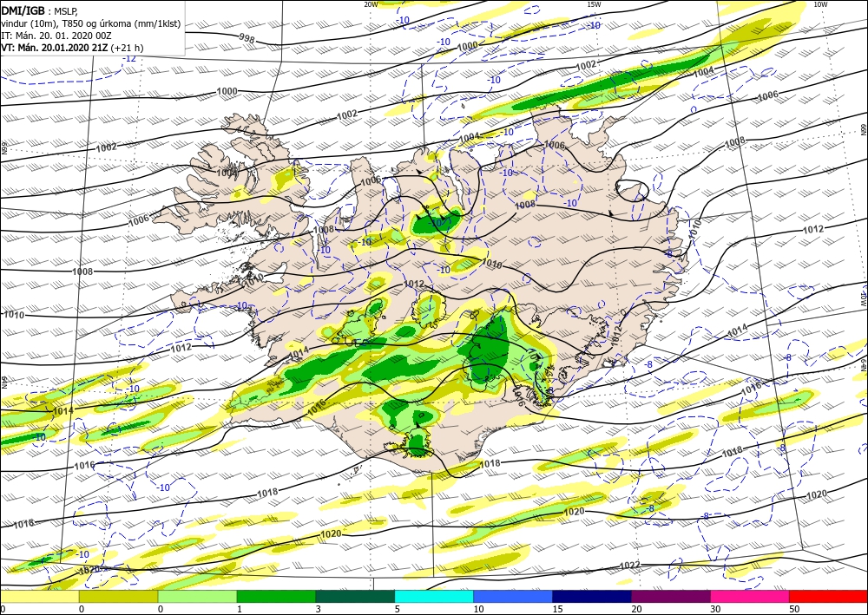Click the 'VT: Mán. 20.01.2020 21Z' valid time
This screenshot has width=868, height=615.
(x=55, y=48)
